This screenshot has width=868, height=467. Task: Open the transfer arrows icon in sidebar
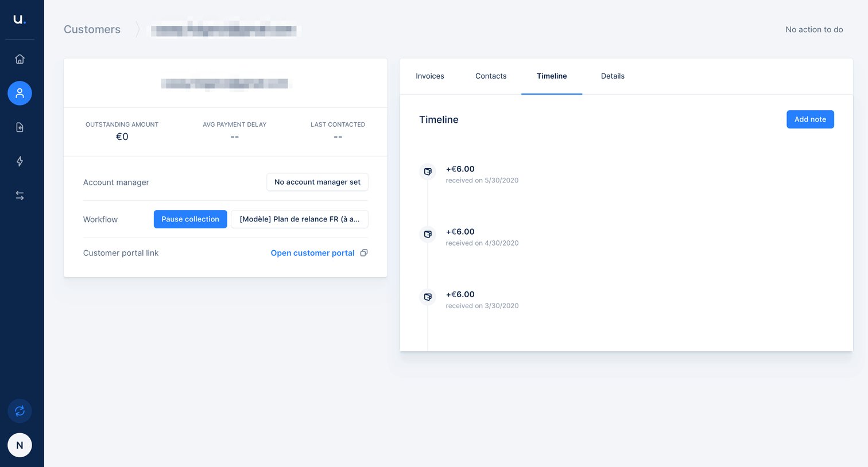(x=20, y=196)
